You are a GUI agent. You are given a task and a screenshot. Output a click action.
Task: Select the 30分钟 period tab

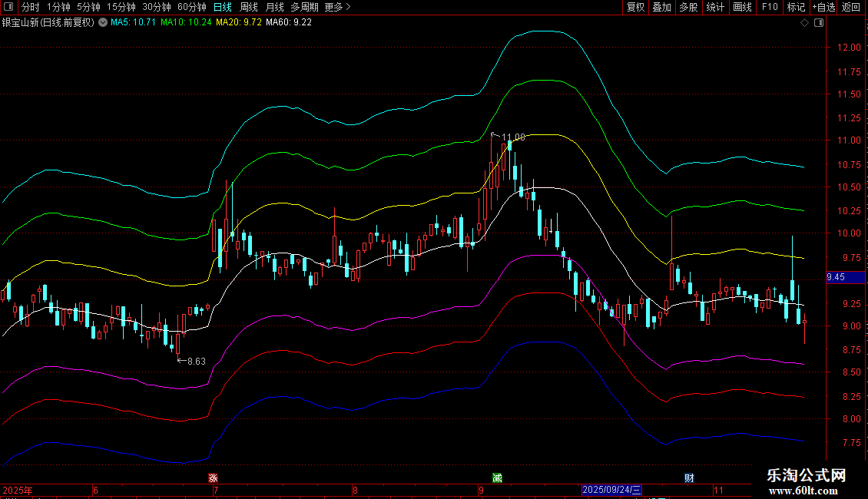coord(157,7)
